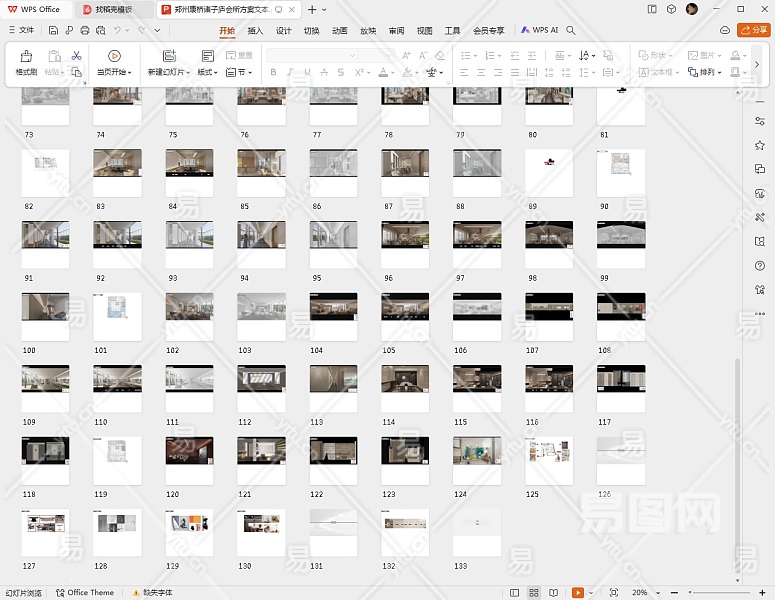
Task: Click the 新建幻灯片 new slide icon
Action: tap(168, 57)
